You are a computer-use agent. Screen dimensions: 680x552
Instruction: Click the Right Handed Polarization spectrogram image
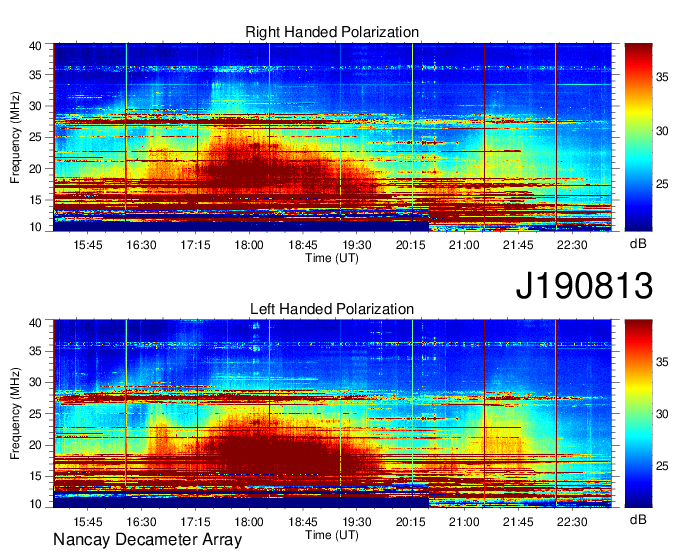pos(332,137)
